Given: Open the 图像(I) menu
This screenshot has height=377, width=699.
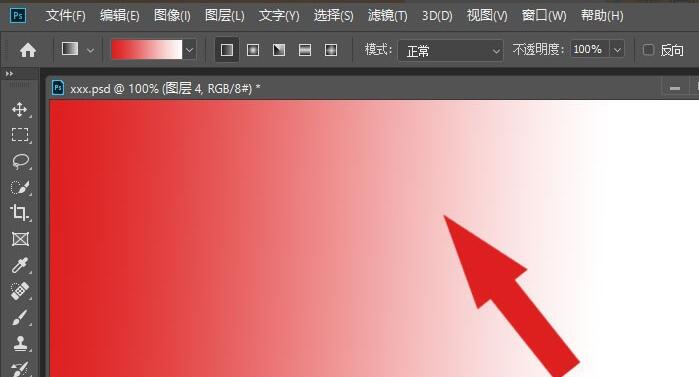Looking at the screenshot, I should click(172, 16).
